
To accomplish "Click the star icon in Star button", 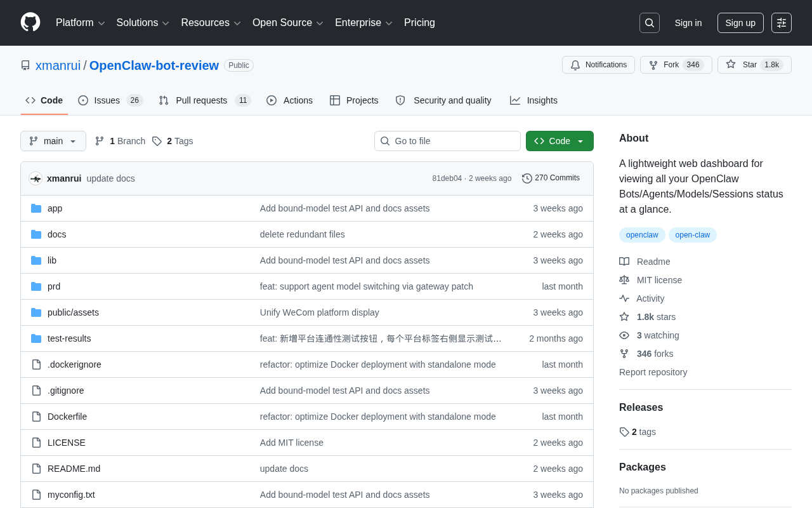I will coord(731,64).
